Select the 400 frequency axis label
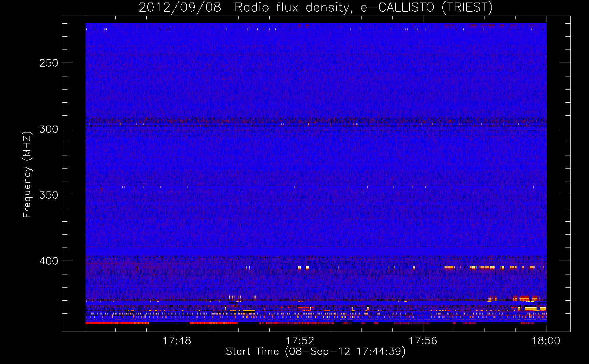 click(49, 261)
